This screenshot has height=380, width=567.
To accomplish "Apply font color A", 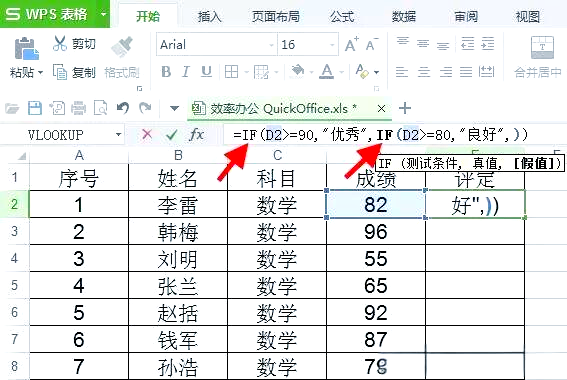I will [x=327, y=71].
